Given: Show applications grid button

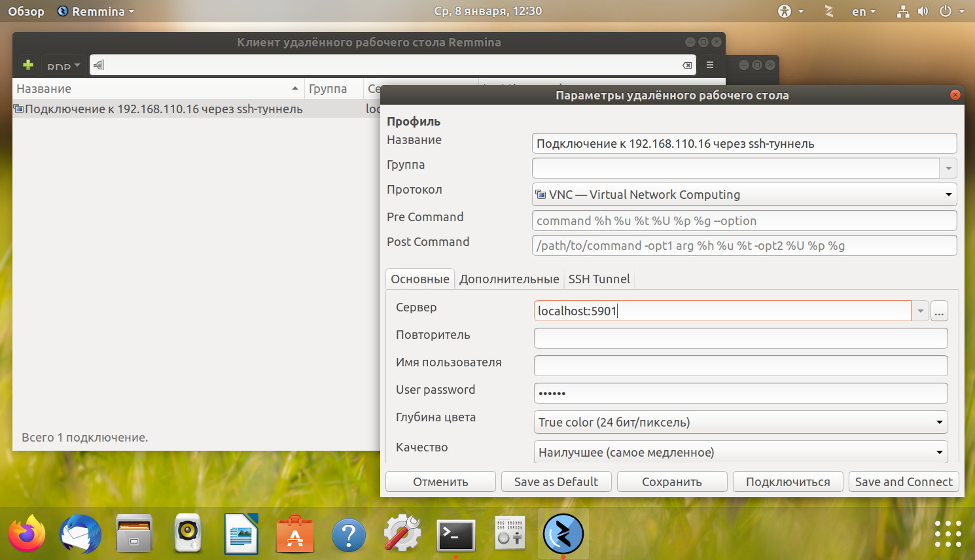Looking at the screenshot, I should coord(948,534).
